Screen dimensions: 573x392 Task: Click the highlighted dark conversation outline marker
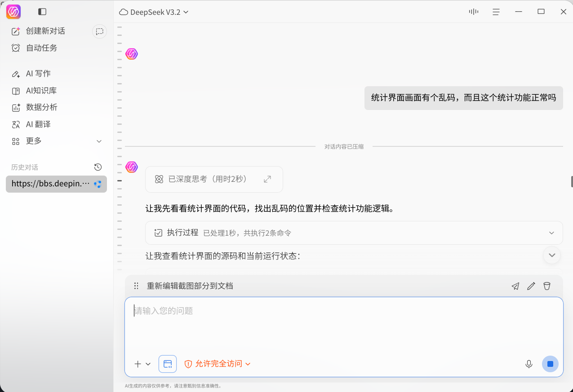tap(120, 181)
